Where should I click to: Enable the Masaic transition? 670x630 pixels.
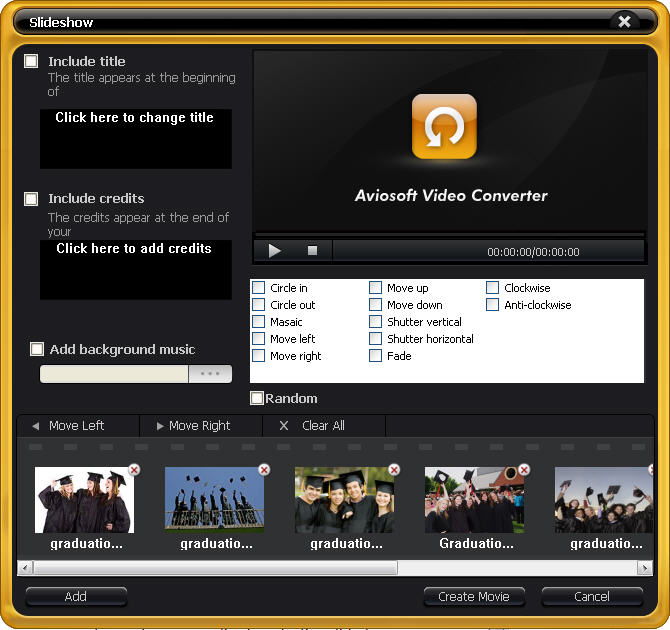[259, 321]
